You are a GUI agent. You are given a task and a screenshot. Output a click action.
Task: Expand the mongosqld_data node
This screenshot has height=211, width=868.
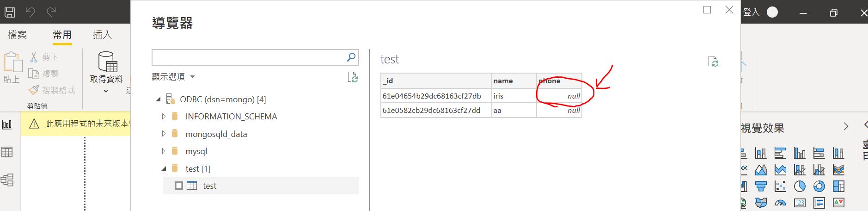(164, 134)
